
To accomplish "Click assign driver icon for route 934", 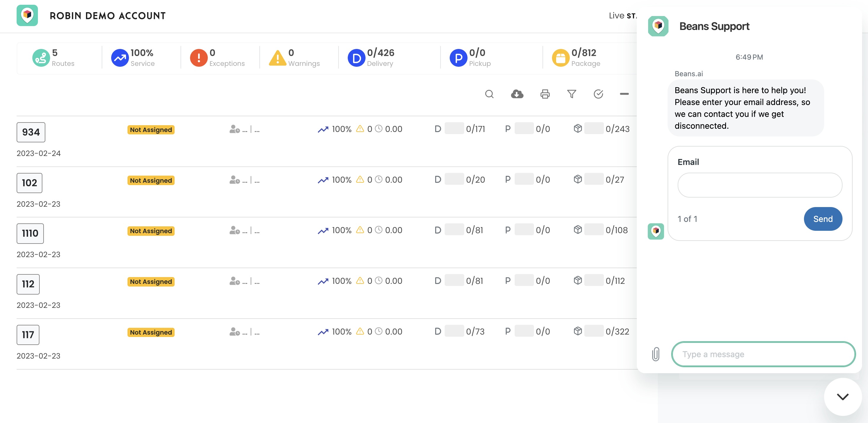I will [x=234, y=129].
